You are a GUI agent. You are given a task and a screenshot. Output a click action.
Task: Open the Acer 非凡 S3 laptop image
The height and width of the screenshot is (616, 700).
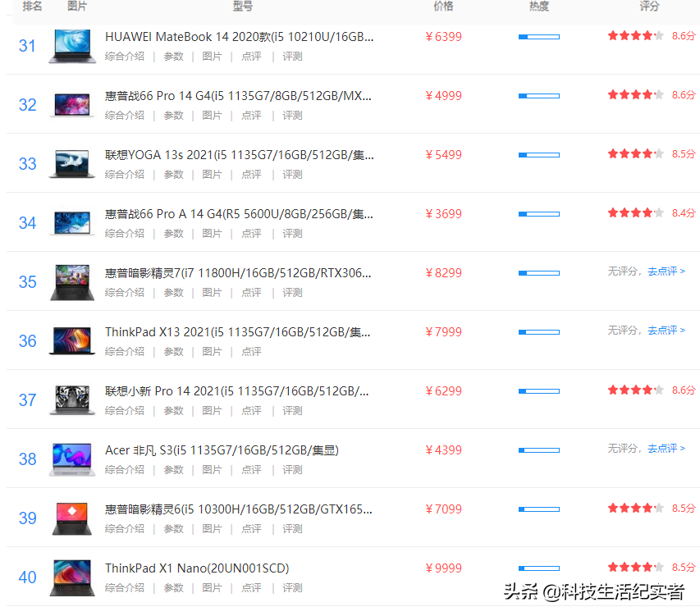[72, 459]
